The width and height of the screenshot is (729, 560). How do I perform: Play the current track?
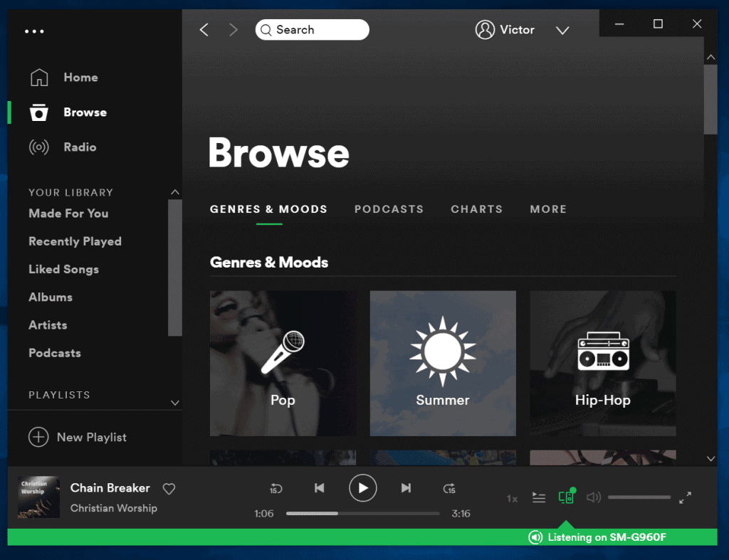(x=362, y=488)
